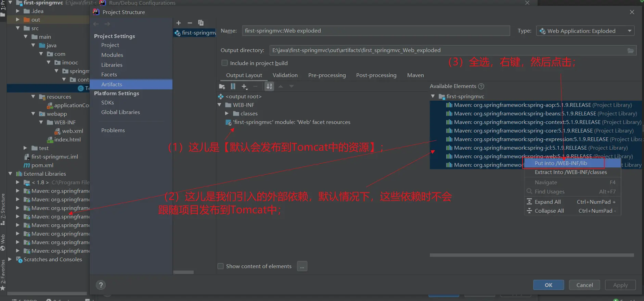Viewport: 644px width, 301px height.
Task: Collapse the WEB-INF output folder
Action: pyautogui.click(x=219, y=105)
